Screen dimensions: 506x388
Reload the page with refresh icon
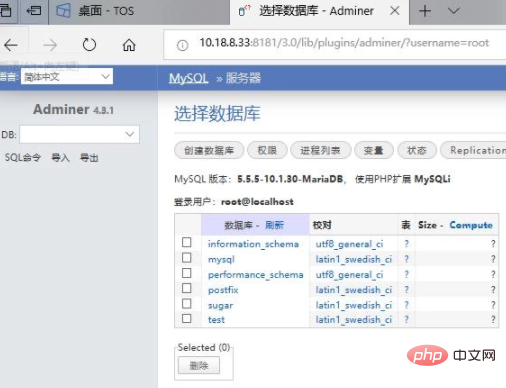pyautogui.click(x=89, y=45)
